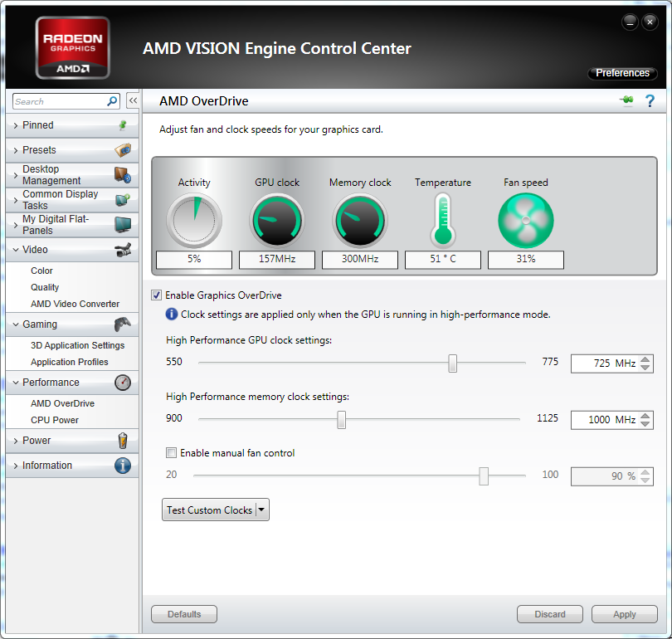This screenshot has width=672, height=639.
Task: Open AMD OverDrive in sidebar
Action: coord(62,403)
